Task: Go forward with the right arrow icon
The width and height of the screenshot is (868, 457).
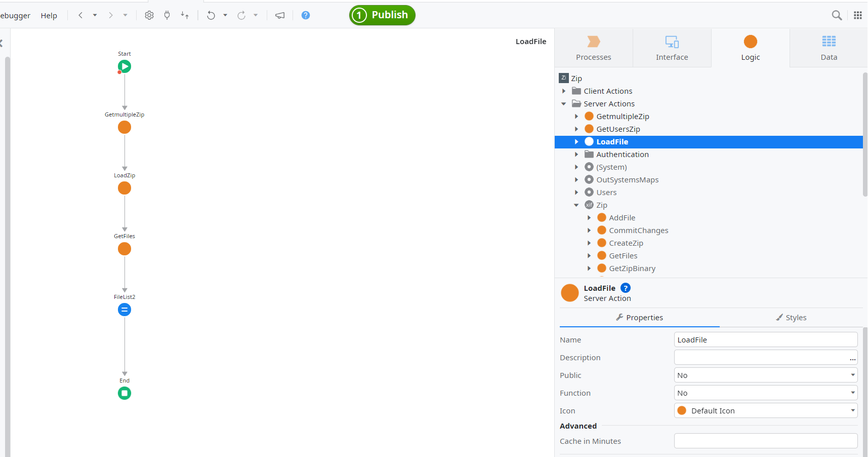Action: 110,15
